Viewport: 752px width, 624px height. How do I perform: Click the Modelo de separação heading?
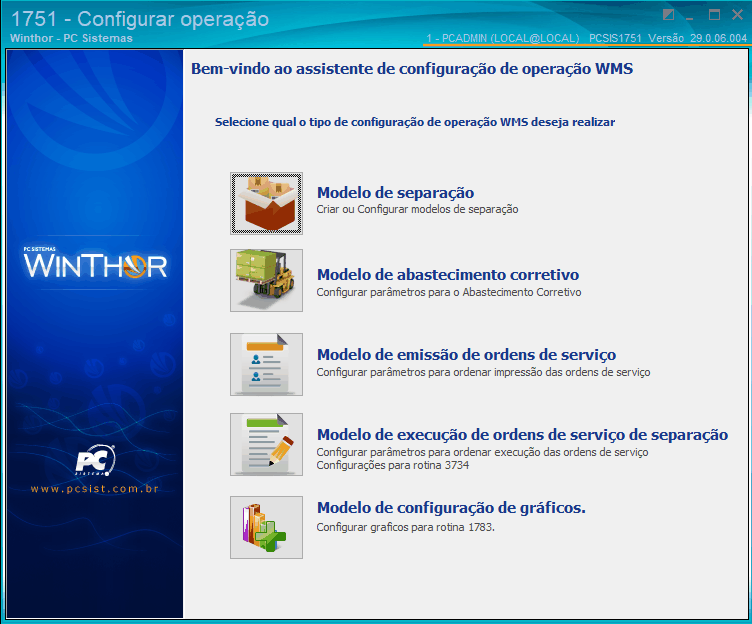[x=395, y=193]
